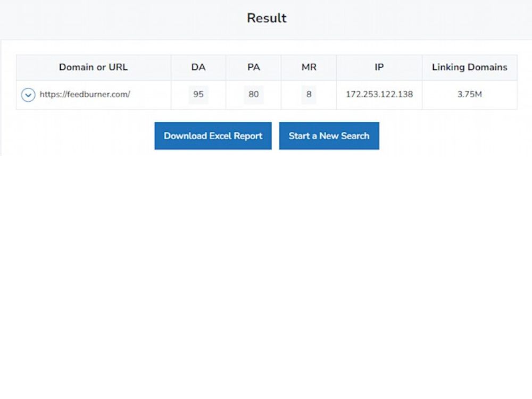The width and height of the screenshot is (532, 399).
Task: Select the DA column header
Action: click(198, 68)
